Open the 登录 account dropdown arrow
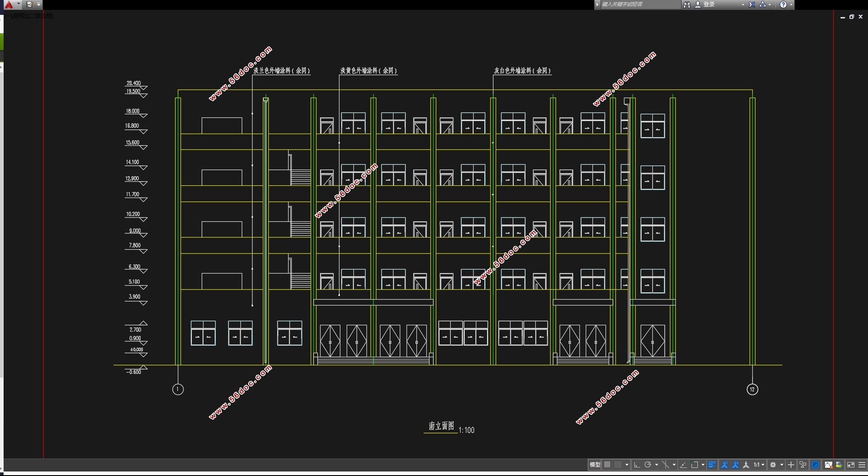The image size is (868, 476). coord(743,4)
